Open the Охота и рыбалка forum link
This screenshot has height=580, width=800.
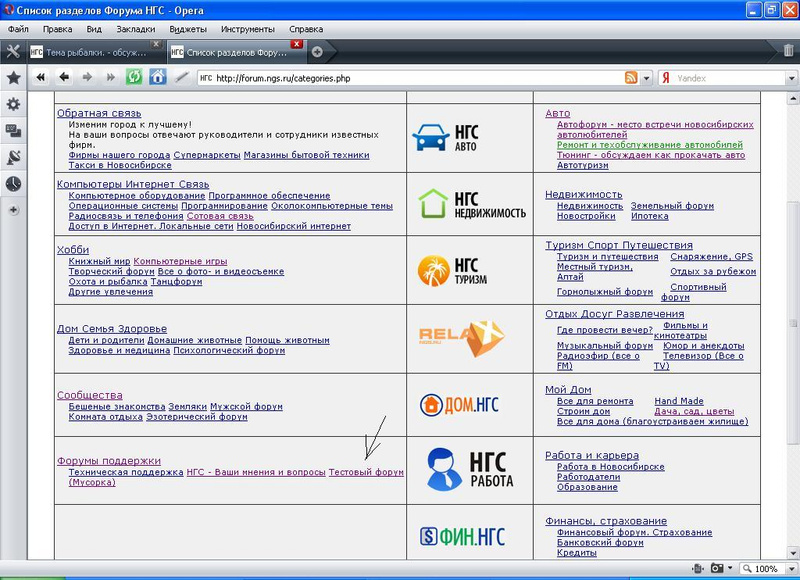click(107, 282)
